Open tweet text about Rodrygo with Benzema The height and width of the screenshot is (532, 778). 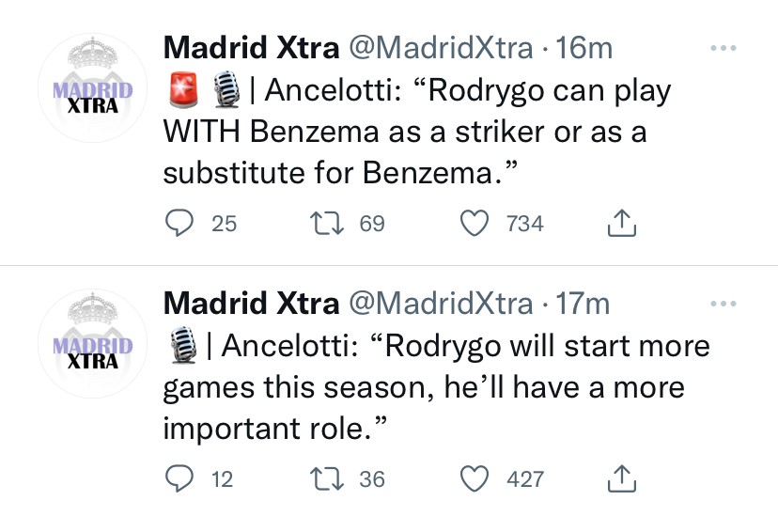(x=413, y=133)
